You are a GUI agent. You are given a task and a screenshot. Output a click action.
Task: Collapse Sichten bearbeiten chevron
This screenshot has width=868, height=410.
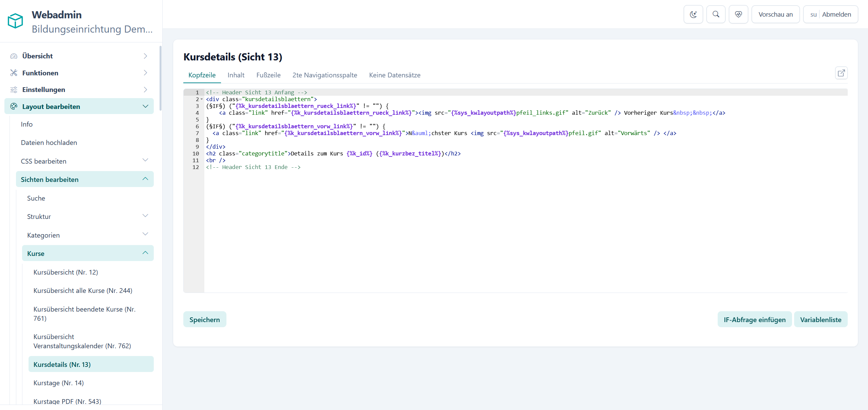tap(145, 179)
